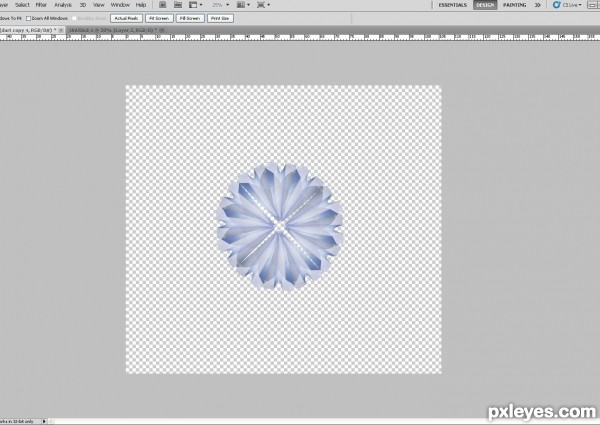Click the CS Live circular icon

point(556,5)
